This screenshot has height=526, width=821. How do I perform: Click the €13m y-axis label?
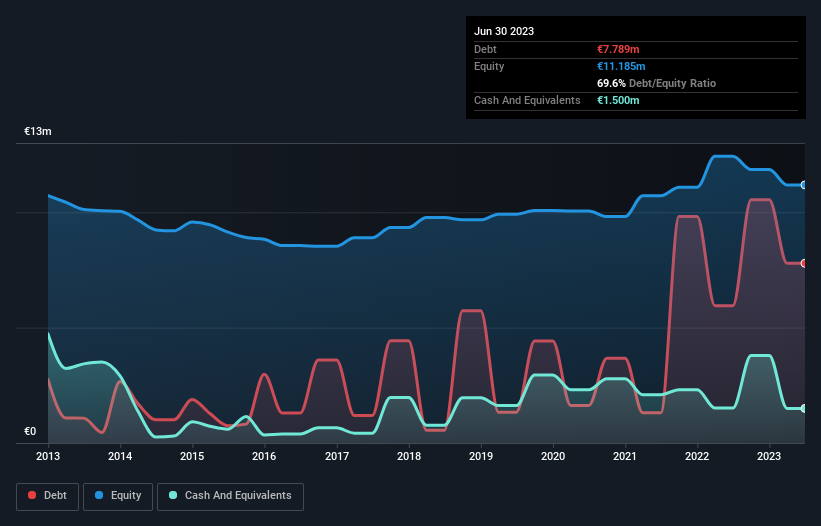click(38, 131)
